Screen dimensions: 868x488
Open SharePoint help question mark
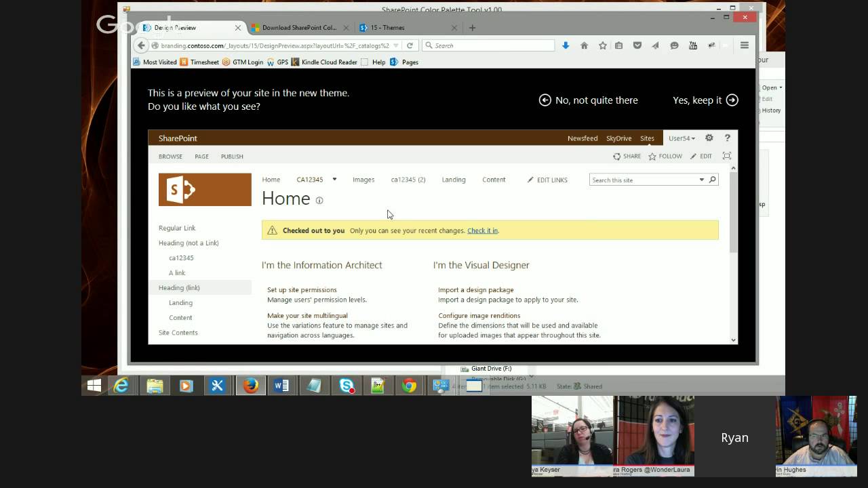(727, 138)
